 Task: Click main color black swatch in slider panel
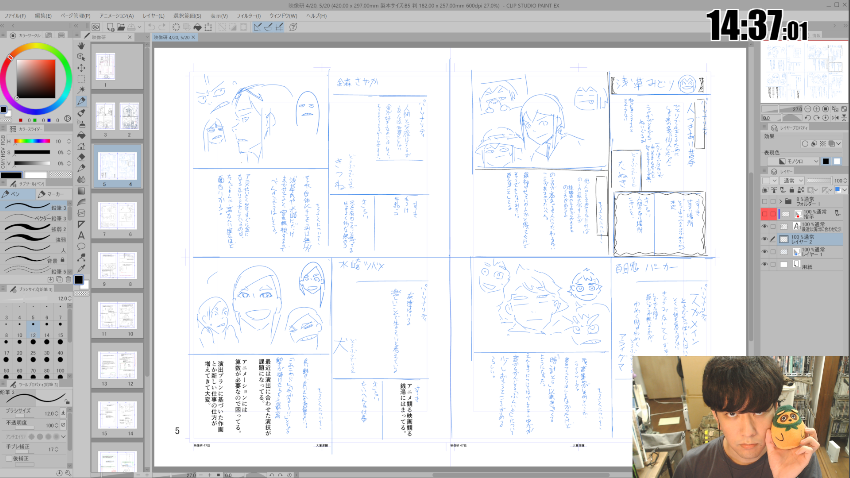pos(11,175)
